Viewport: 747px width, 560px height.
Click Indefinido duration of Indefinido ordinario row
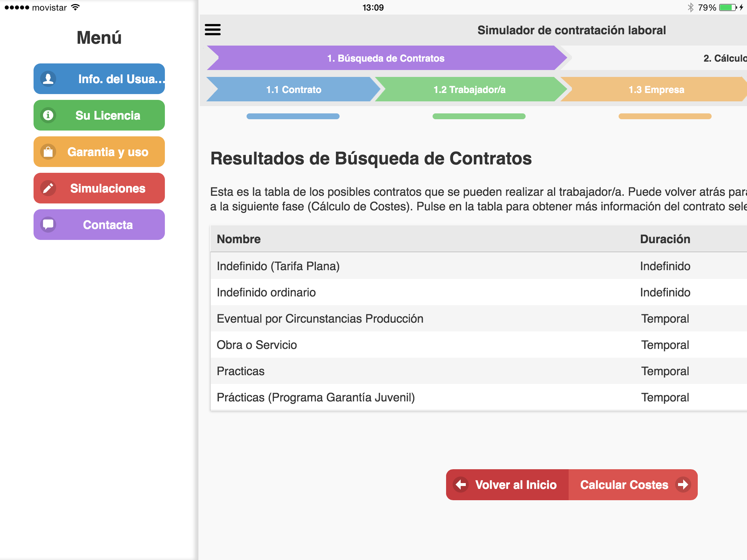[x=665, y=292]
